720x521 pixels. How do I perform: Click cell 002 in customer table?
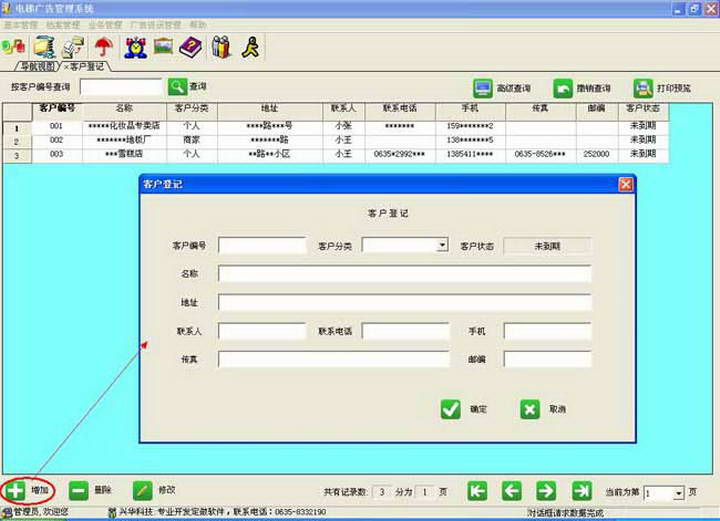57,140
